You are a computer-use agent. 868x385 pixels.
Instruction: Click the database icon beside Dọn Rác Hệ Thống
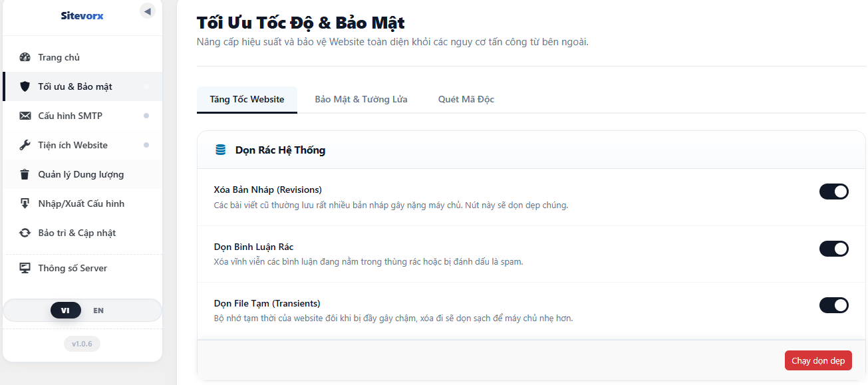pyautogui.click(x=220, y=150)
